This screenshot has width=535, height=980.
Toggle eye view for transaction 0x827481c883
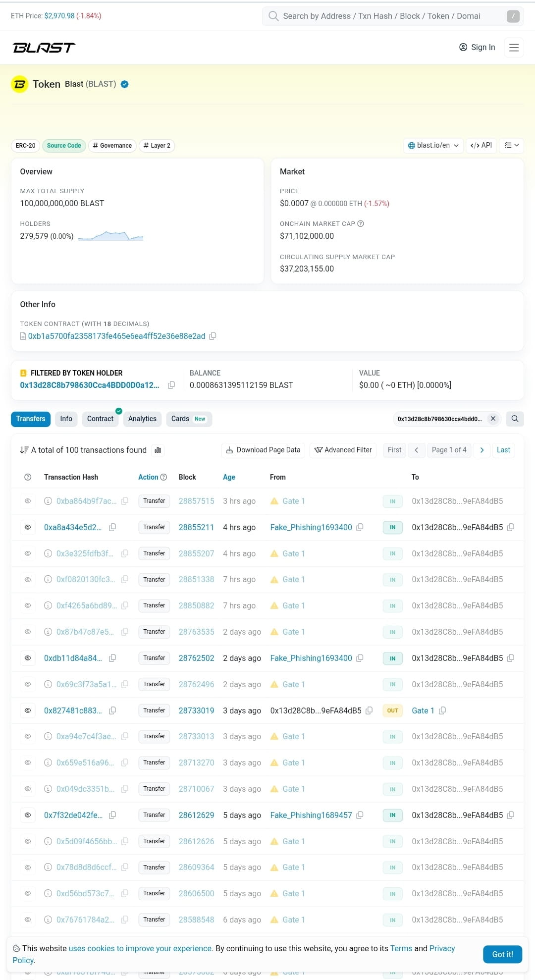pos(28,710)
